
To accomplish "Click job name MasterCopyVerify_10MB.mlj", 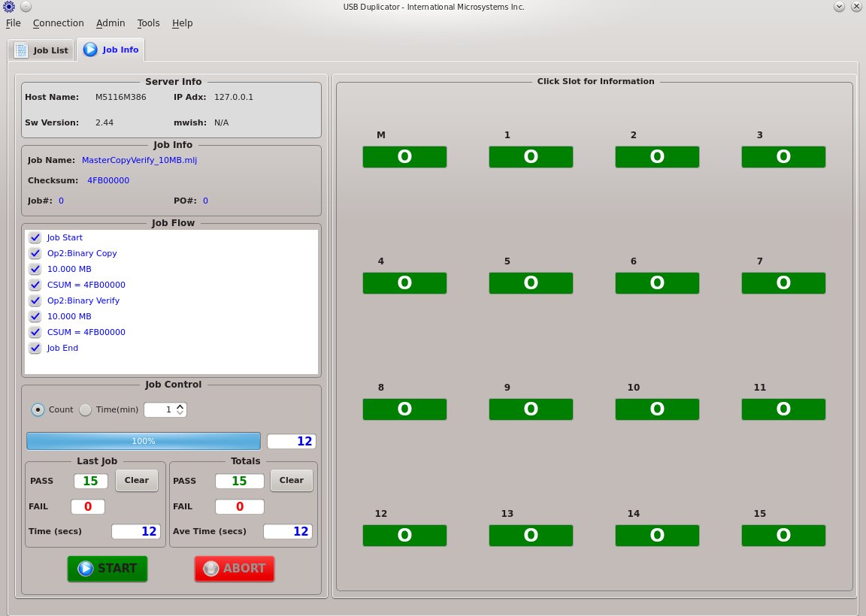I will coord(139,160).
